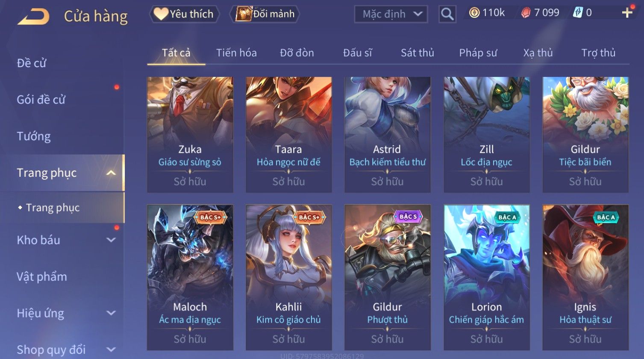Open the search magnifier icon

(x=447, y=14)
